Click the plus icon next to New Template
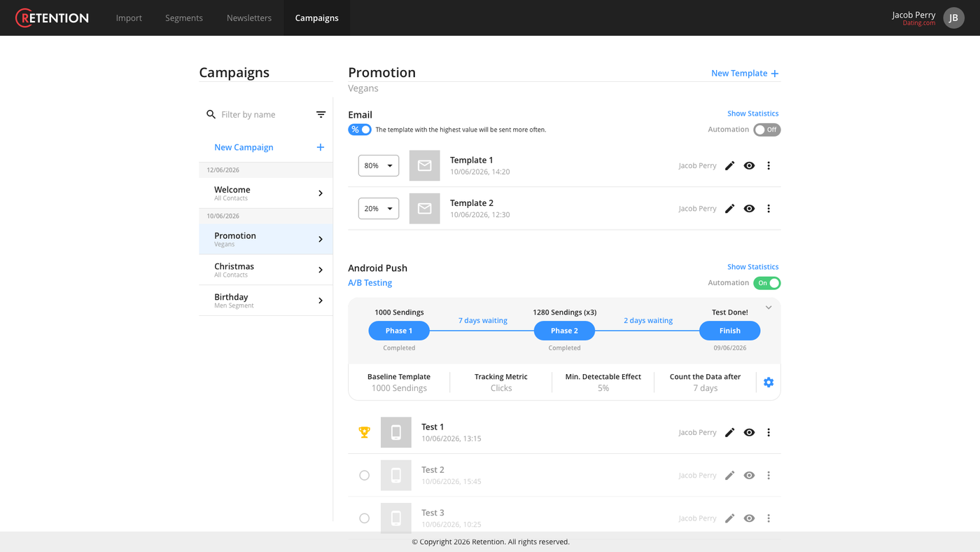Screen dimensions: 980x552 tap(775, 74)
